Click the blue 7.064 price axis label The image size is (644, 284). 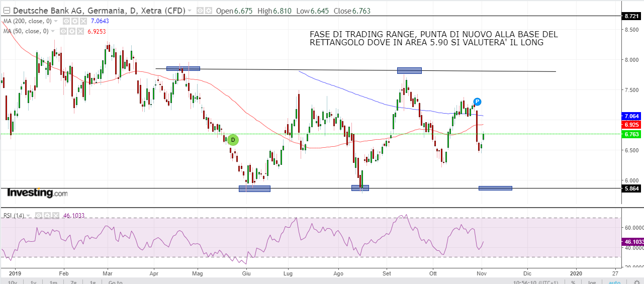point(631,116)
